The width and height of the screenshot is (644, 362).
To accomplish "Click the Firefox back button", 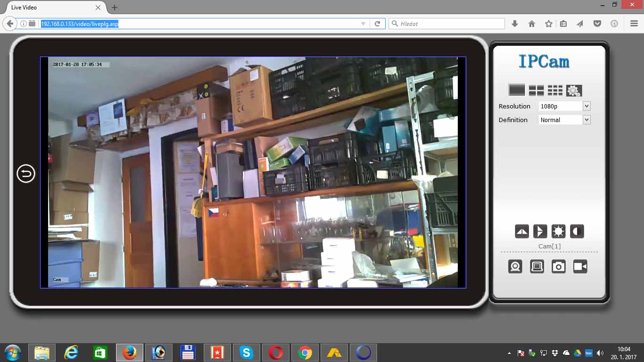I will click(10, 24).
